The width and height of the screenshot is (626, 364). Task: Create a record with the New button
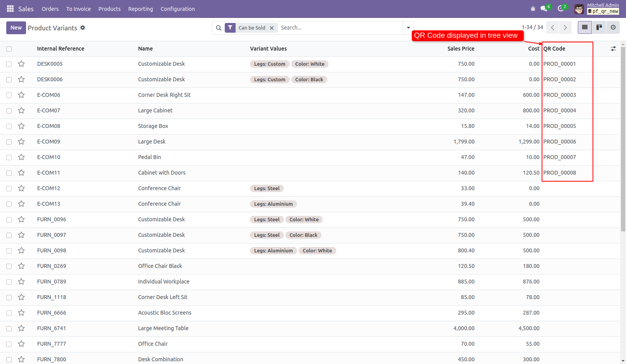pos(16,28)
